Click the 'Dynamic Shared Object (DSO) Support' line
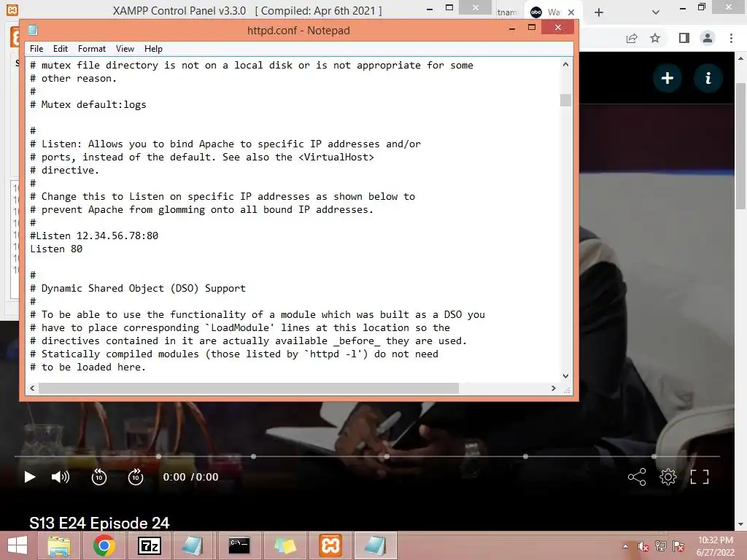This screenshot has width=747, height=560. point(138,287)
